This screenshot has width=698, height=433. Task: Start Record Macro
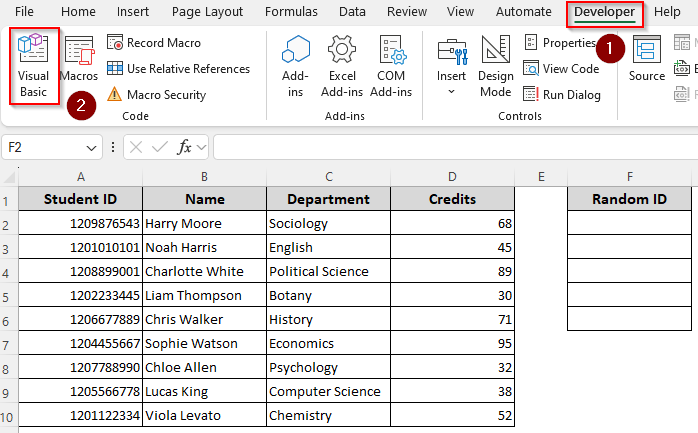(x=154, y=43)
